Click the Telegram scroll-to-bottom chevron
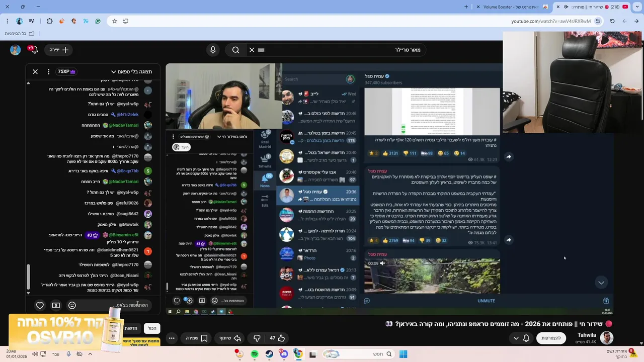 (601, 283)
